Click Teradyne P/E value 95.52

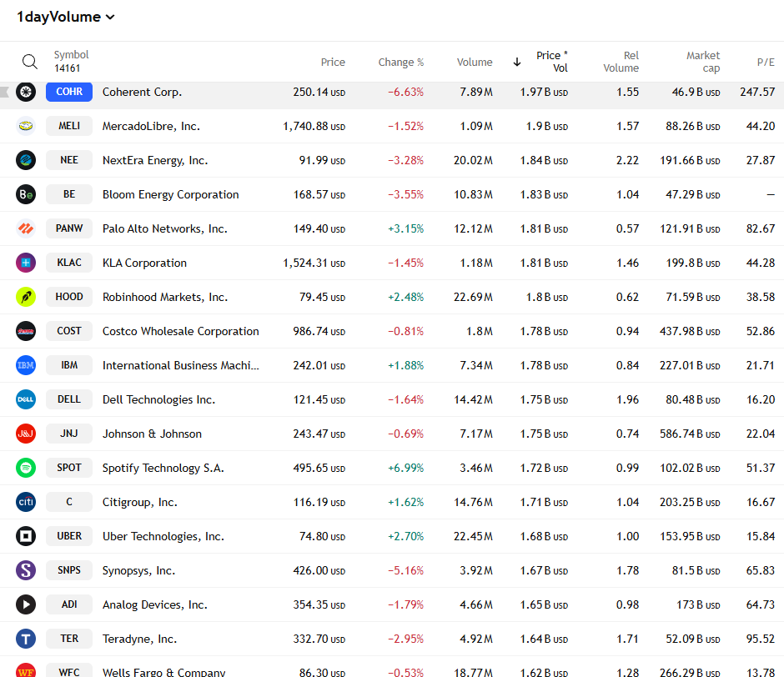pos(761,639)
